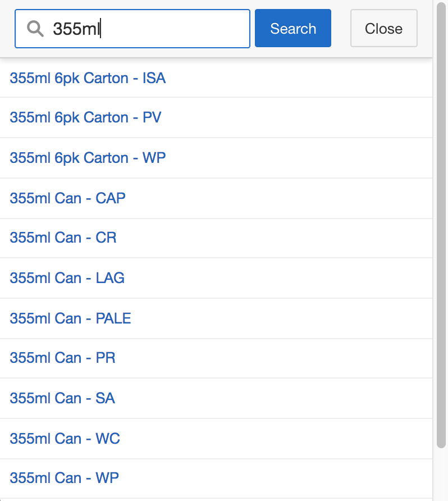Pick 355ml 6pk Carton - WP
The height and width of the screenshot is (501, 448).
tap(88, 158)
